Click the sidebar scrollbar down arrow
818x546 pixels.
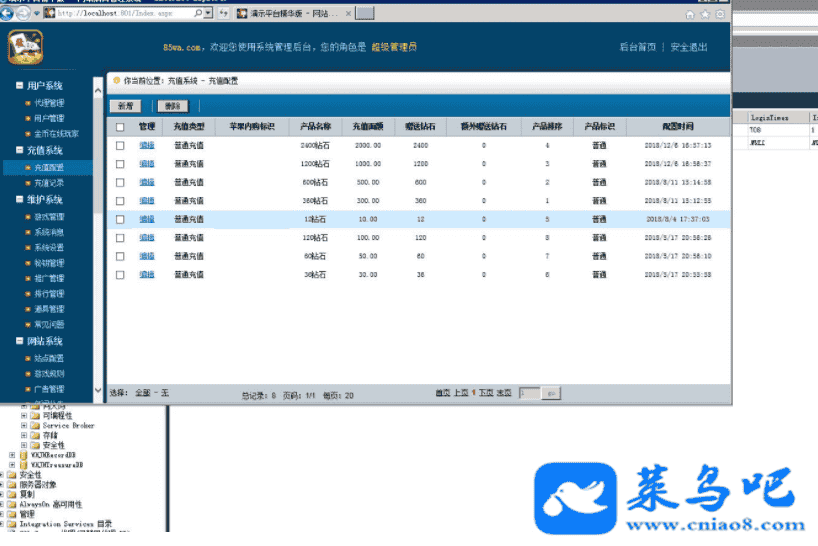98,391
